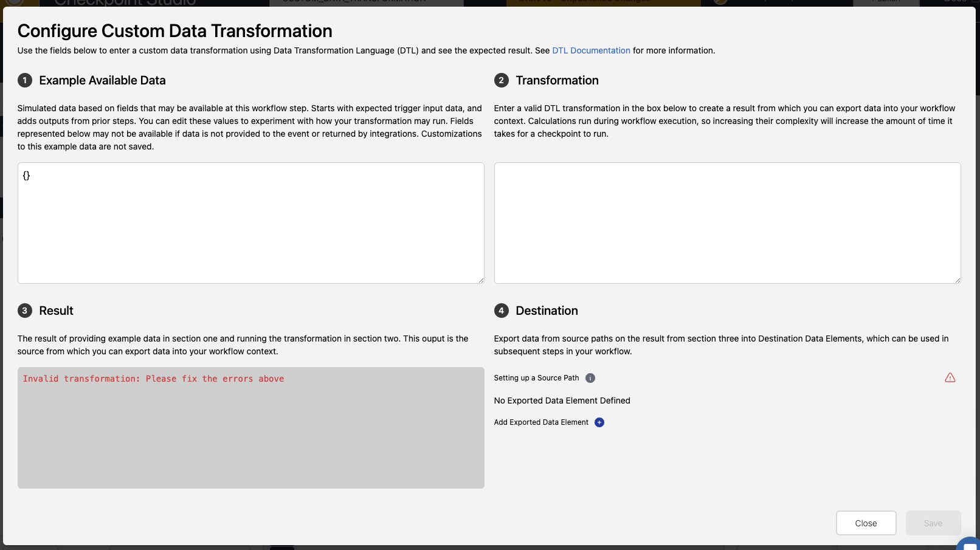The height and width of the screenshot is (550, 980).
Task: Click the Save button
Action: click(x=933, y=523)
